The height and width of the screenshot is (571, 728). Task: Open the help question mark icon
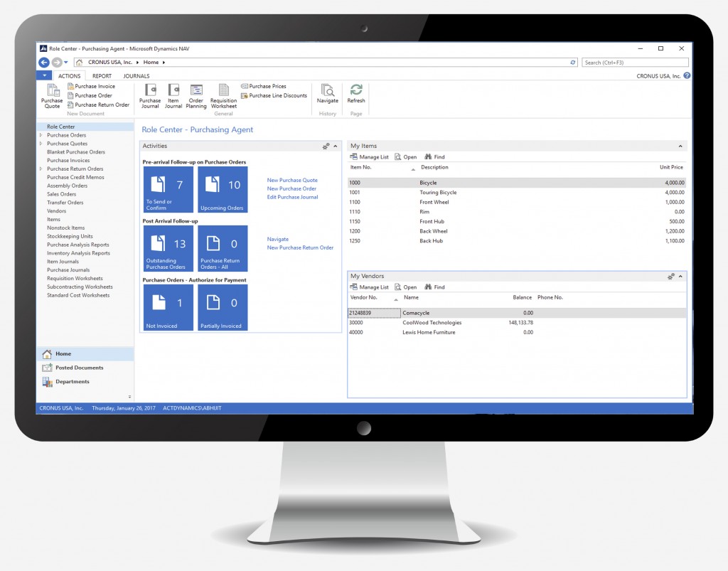click(687, 75)
